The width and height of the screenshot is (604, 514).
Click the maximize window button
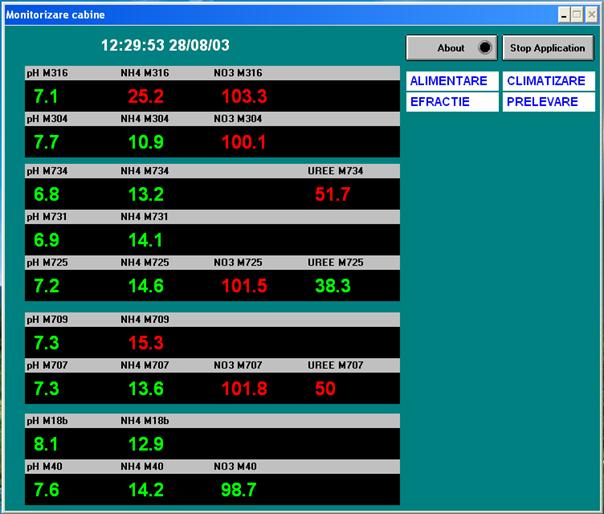577,15
